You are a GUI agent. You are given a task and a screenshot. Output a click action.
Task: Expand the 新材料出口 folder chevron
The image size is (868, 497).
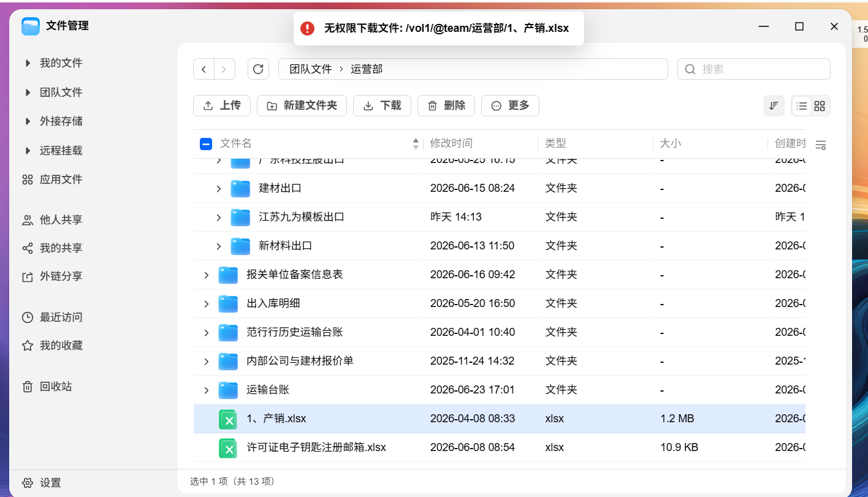(219, 246)
